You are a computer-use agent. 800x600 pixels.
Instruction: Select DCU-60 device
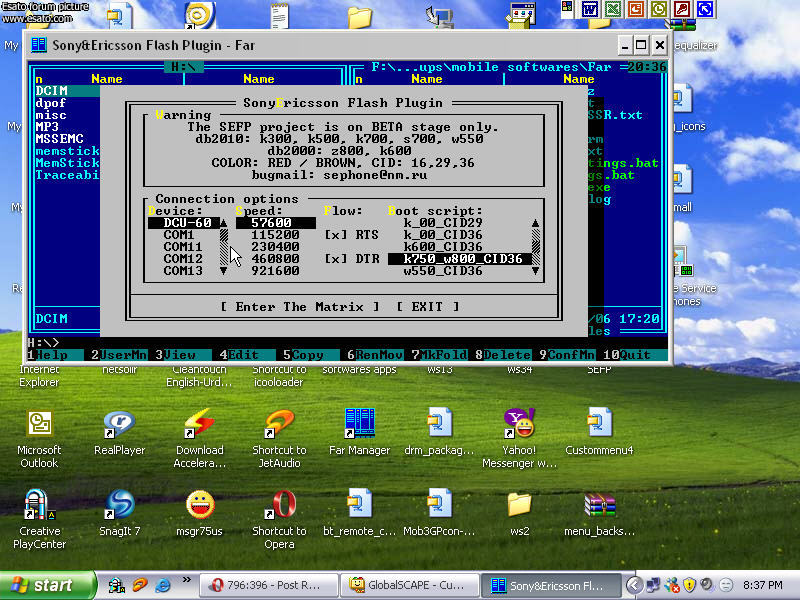point(184,223)
